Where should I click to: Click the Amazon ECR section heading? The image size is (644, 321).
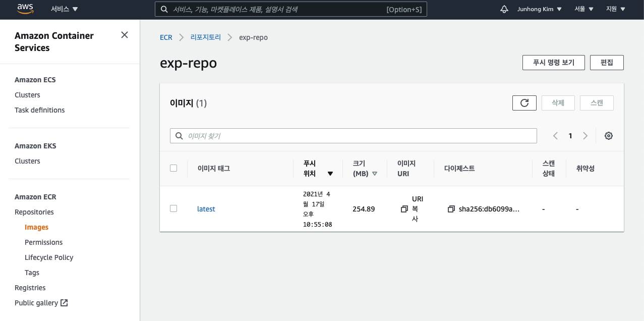(35, 197)
